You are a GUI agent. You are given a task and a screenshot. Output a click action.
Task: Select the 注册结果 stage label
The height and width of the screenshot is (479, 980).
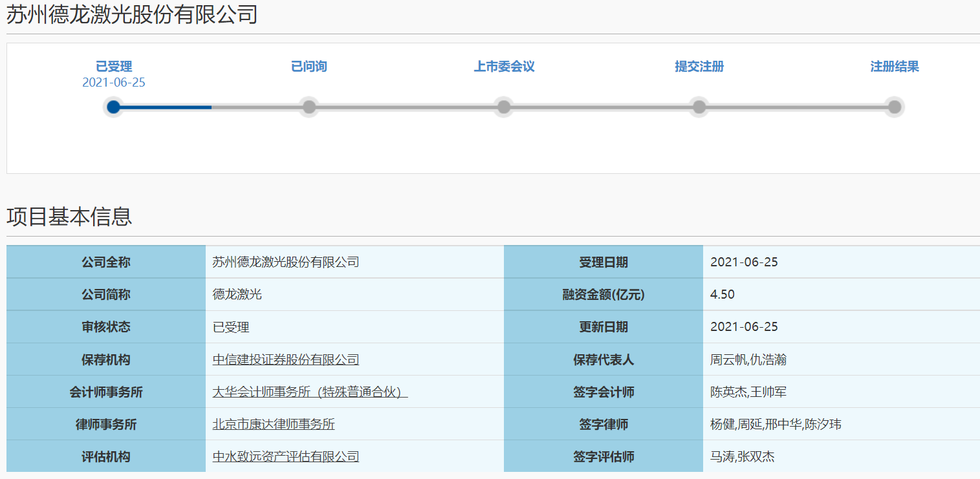coord(894,67)
